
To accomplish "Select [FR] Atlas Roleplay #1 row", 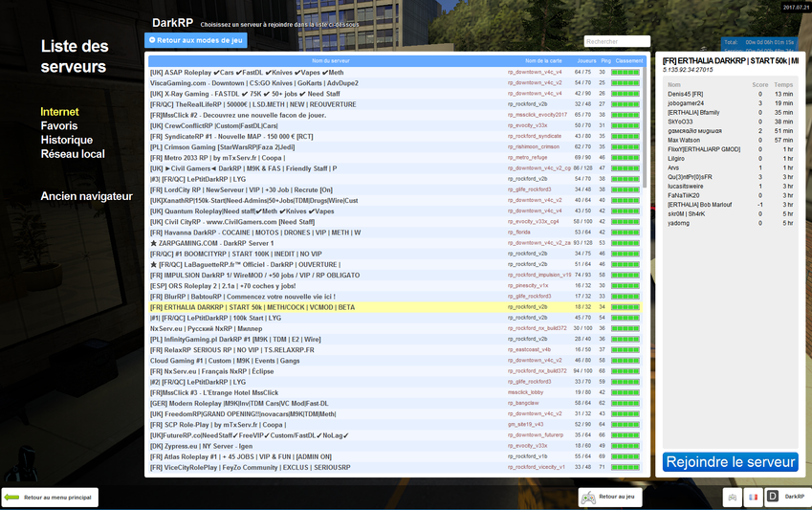I will tap(395, 456).
